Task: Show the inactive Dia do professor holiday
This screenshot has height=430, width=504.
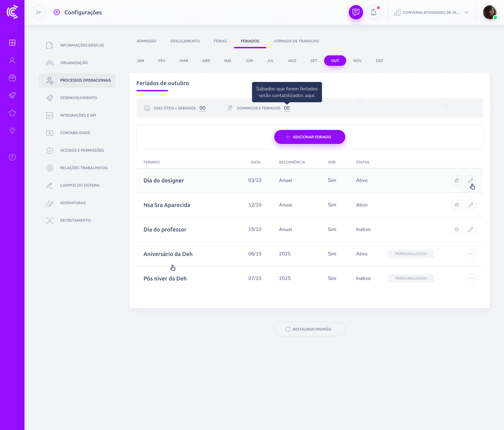Action: click(x=456, y=229)
